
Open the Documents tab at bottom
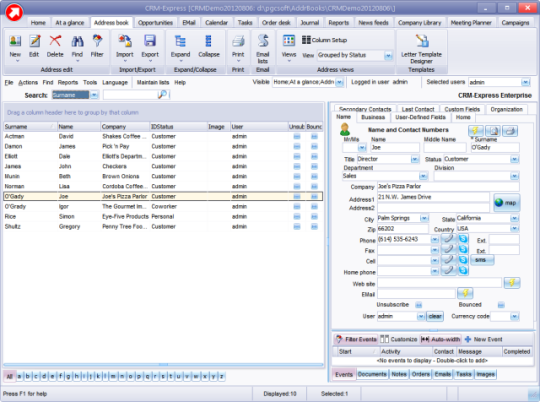tap(372, 374)
